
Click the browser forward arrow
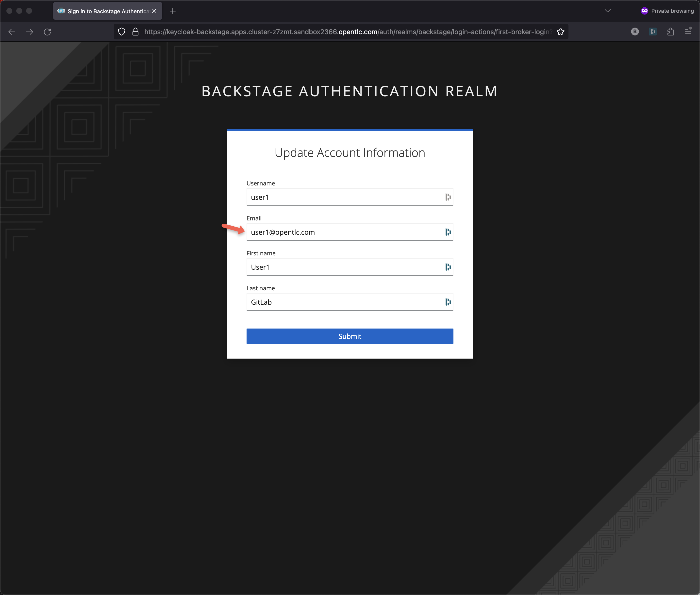30,32
